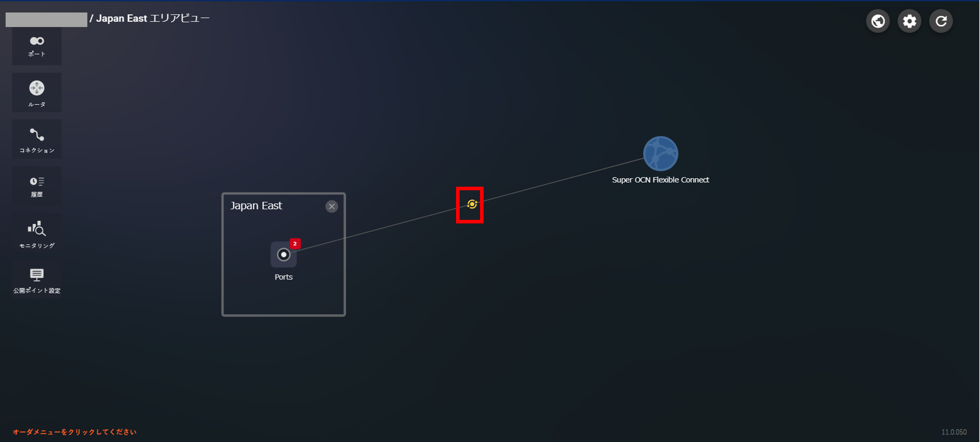The width and height of the screenshot is (980, 442).
Task: Click the globe view icon
Action: coord(878,21)
